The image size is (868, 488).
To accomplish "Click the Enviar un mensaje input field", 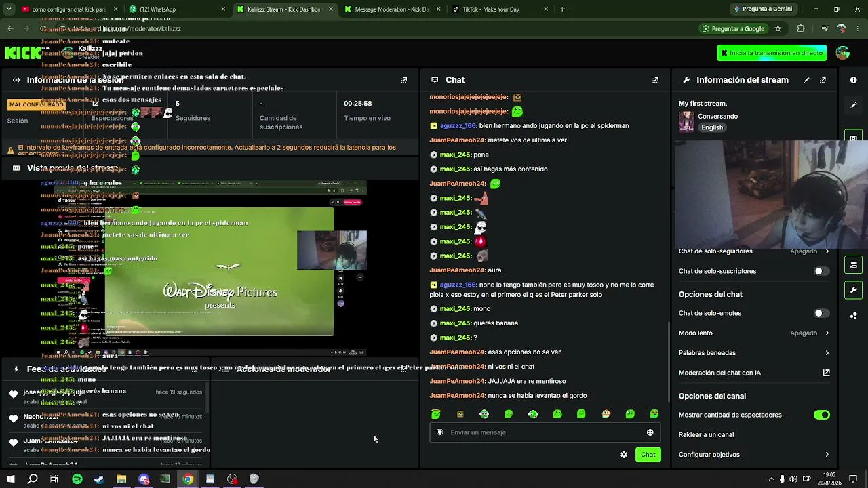I will tap(545, 432).
